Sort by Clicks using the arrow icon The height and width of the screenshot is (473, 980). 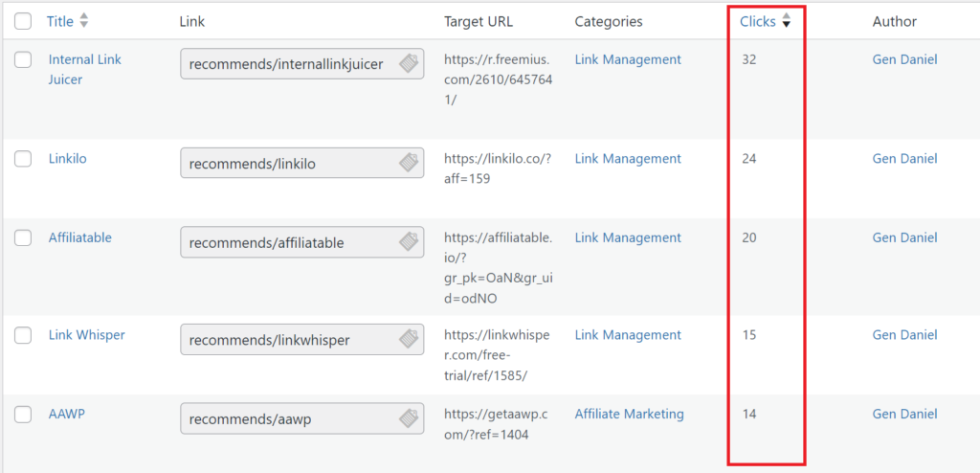tap(787, 21)
